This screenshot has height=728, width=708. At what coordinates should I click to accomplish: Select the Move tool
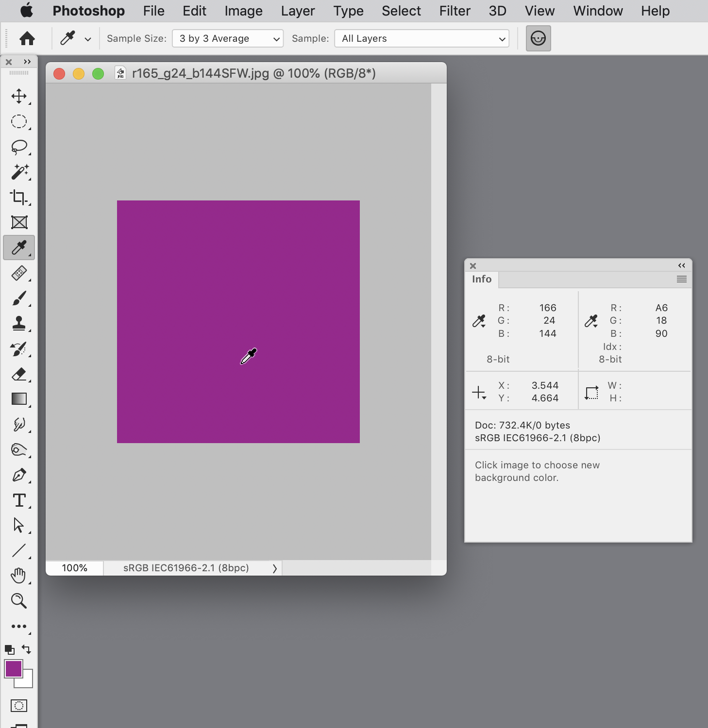click(x=19, y=96)
